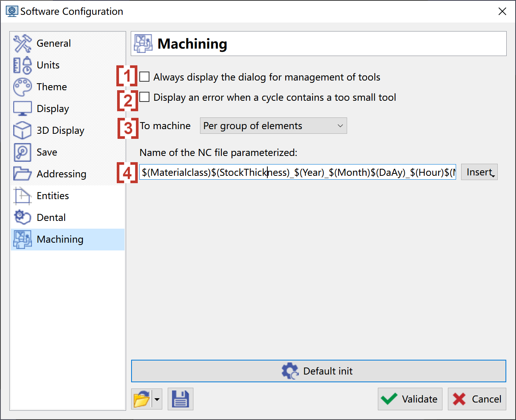Select the Addressing folder icon
This screenshot has width=516, height=420.
click(22, 174)
